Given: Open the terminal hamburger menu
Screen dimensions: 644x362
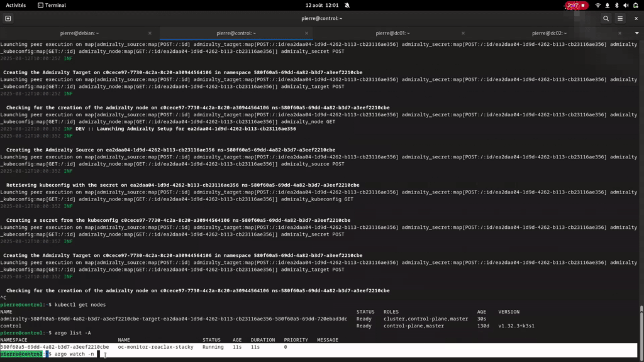Looking at the screenshot, I should [620, 18].
